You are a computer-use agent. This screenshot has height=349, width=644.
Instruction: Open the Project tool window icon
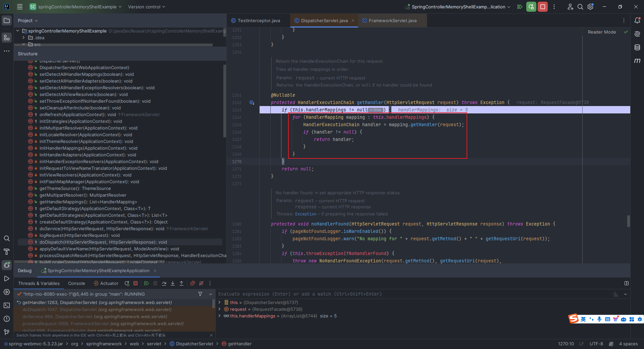(x=7, y=20)
